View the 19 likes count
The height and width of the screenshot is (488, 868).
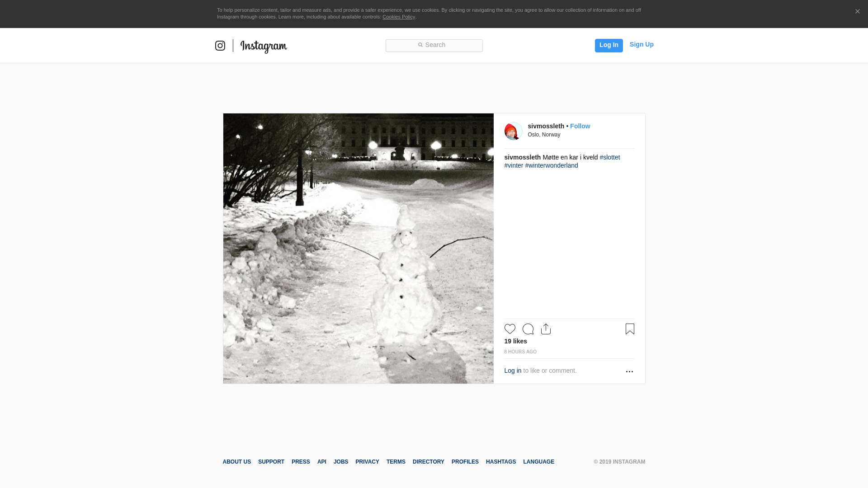point(515,341)
